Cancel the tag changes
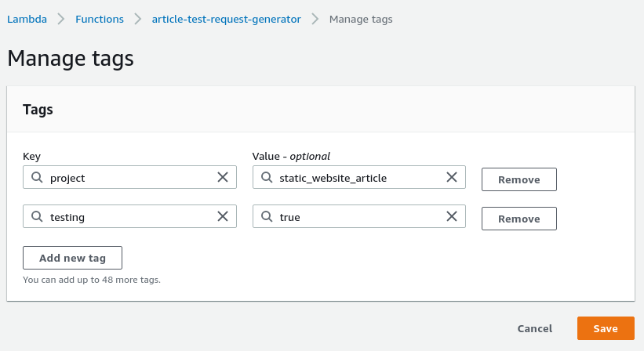The image size is (644, 351). coord(535,328)
